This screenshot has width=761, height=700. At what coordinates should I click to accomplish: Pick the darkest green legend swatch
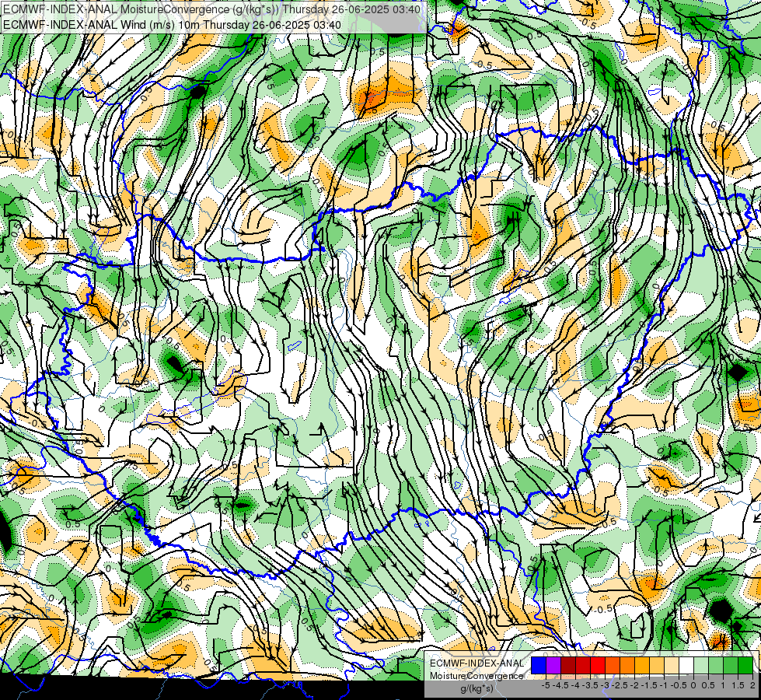pos(745,665)
